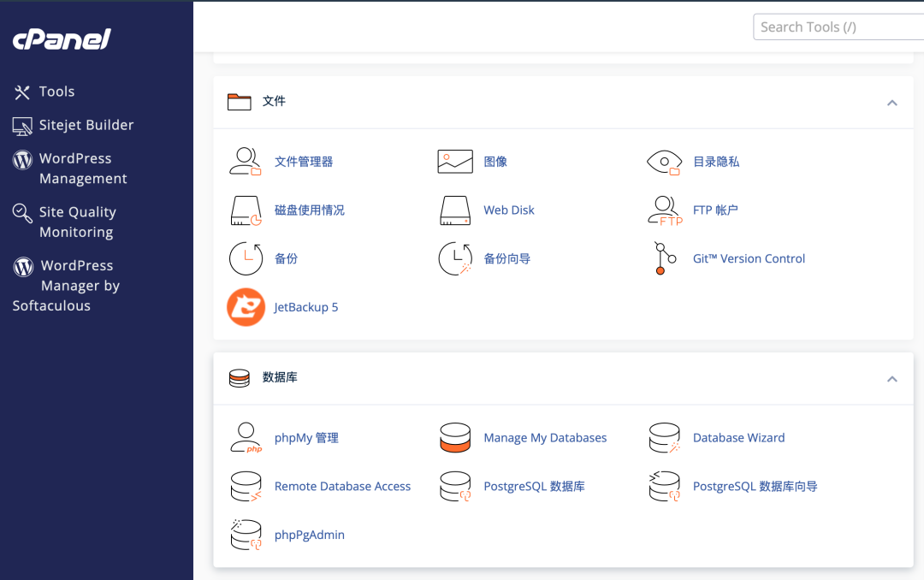Click the 文件 section title text
This screenshot has width=924, height=580.
click(x=274, y=102)
